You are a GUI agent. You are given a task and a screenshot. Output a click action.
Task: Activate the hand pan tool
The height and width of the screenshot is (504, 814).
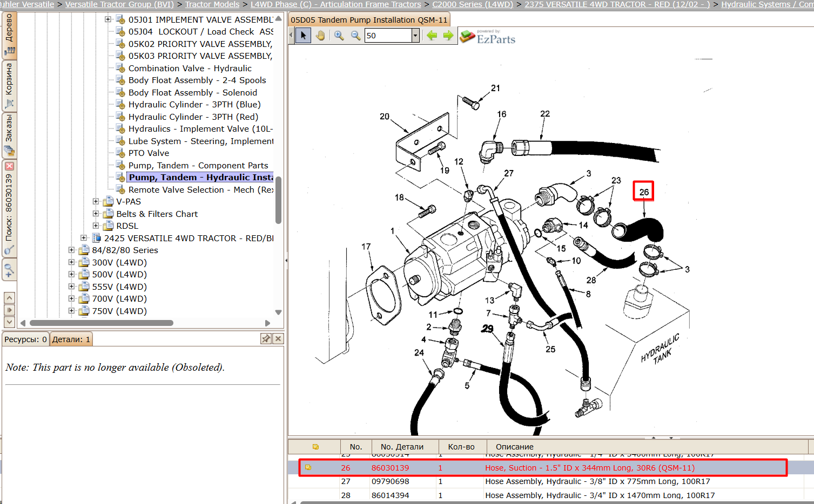coord(320,36)
